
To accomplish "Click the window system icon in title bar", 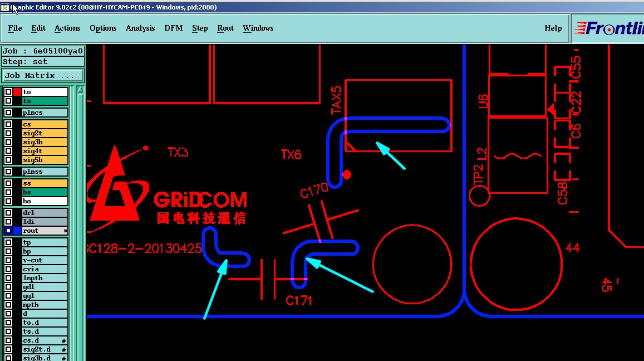I will click(x=4, y=7).
